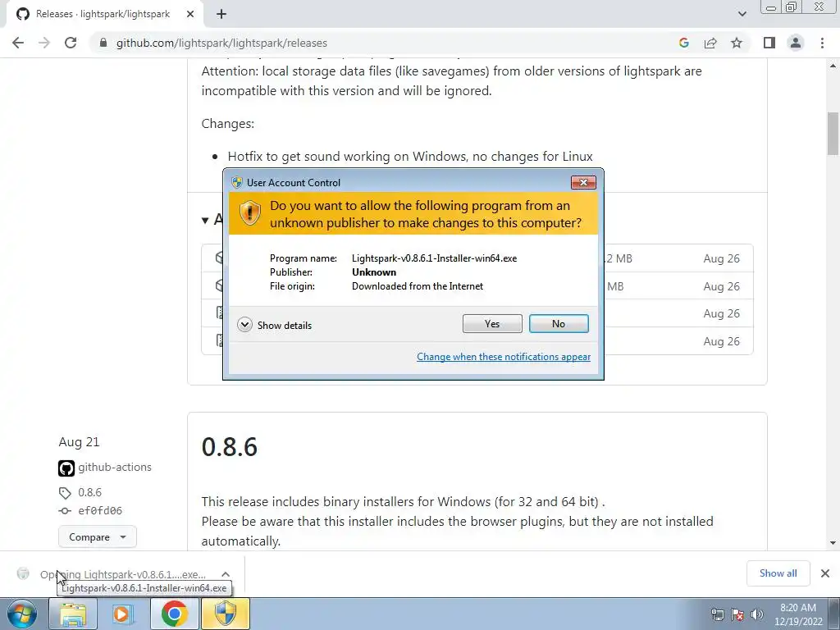The height and width of the screenshot is (630, 840).
Task: Open the 0.8.6 tag link
Action: tap(89, 492)
